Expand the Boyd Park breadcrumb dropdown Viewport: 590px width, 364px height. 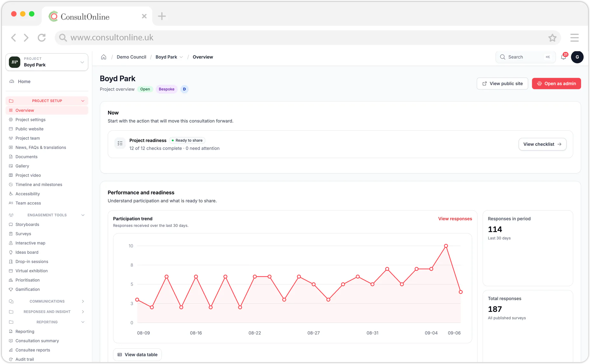click(181, 57)
